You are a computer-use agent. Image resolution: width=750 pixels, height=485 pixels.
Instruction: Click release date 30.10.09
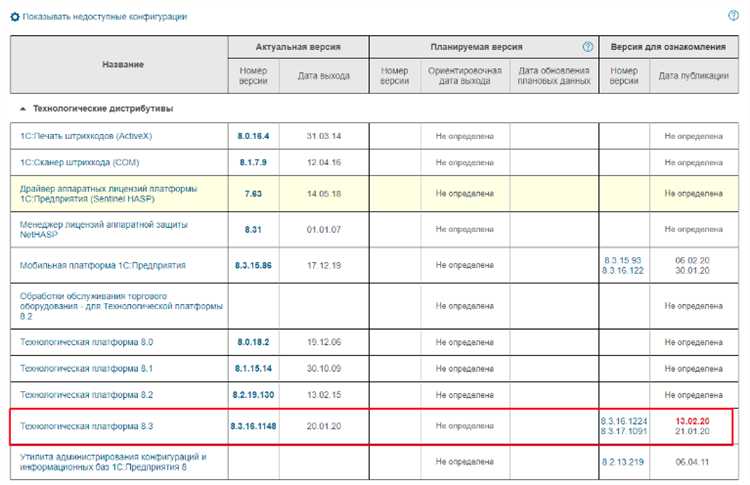point(324,368)
